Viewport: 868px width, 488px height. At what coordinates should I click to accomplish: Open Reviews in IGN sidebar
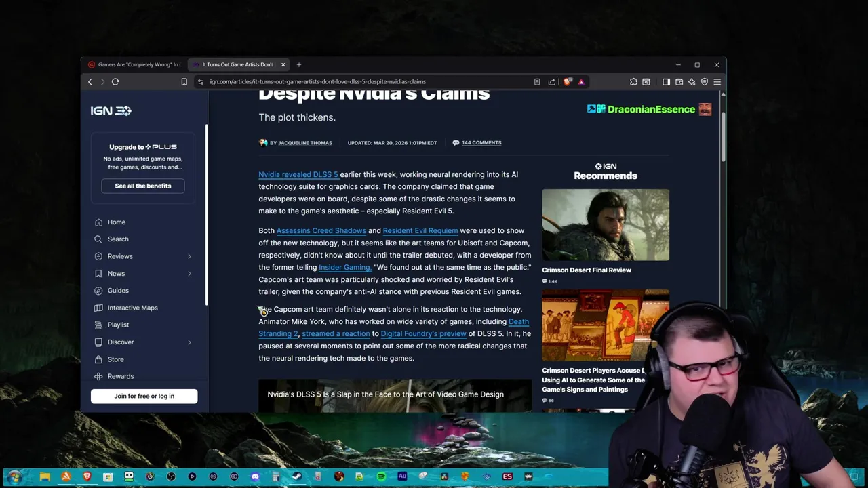(x=119, y=256)
